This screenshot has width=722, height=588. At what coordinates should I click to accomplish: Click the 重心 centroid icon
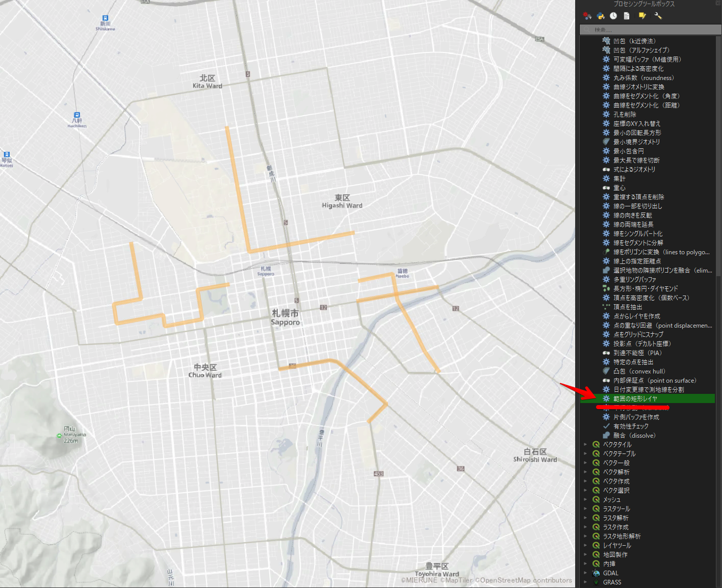click(x=606, y=188)
